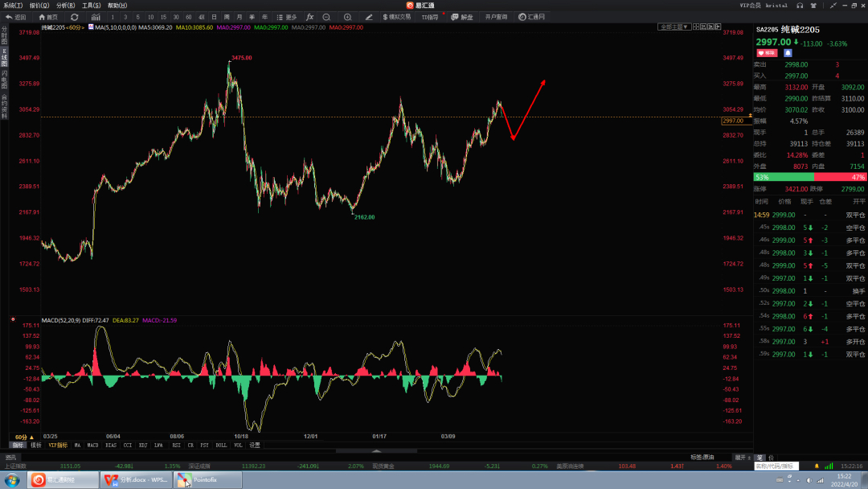Expand the 60分 period selector
This screenshot has width=868, height=489.
pos(24,437)
